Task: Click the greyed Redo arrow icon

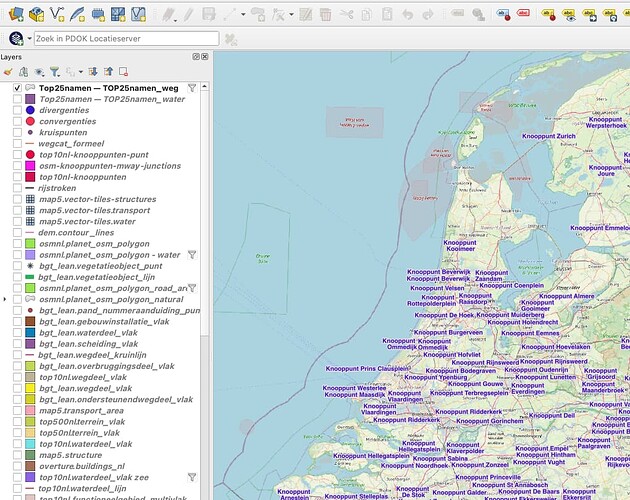Action: 428,14
